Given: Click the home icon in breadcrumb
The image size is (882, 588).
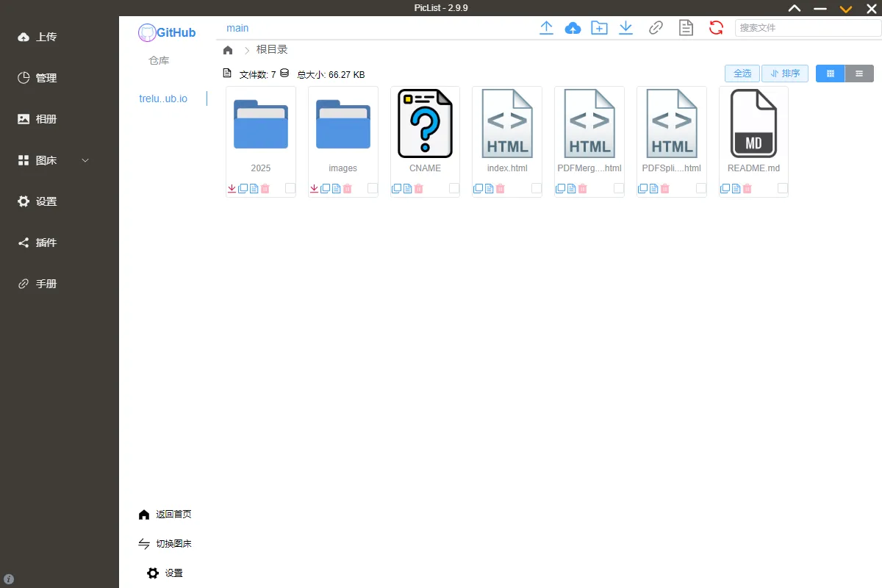Looking at the screenshot, I should click(228, 50).
